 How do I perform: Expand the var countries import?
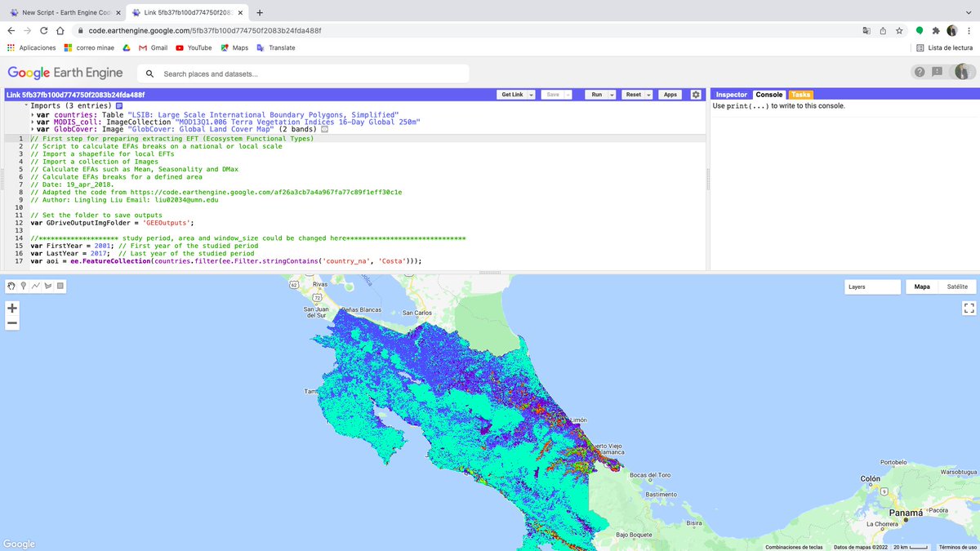pyautogui.click(x=33, y=114)
